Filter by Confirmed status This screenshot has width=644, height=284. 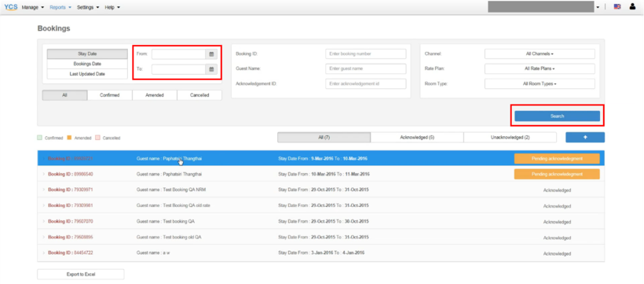coord(110,95)
